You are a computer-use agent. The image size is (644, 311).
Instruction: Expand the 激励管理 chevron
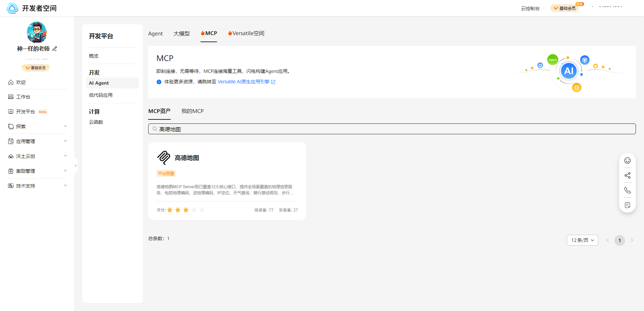pyautogui.click(x=65, y=171)
